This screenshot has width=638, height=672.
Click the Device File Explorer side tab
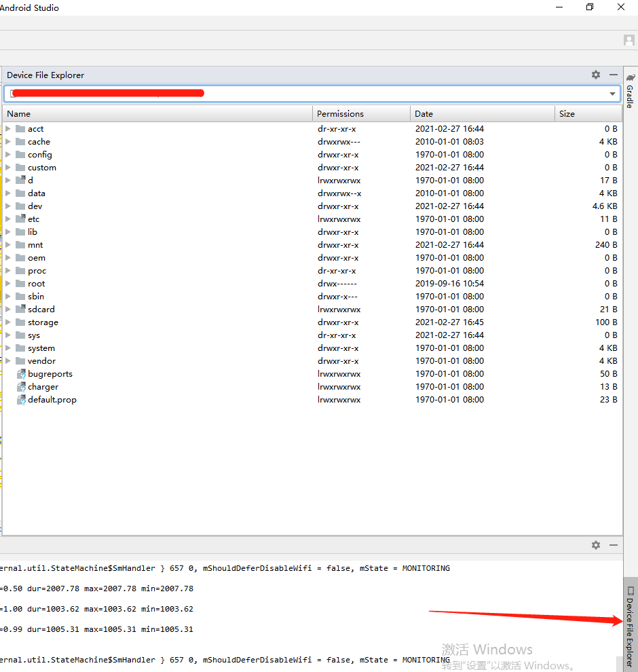pyautogui.click(x=630, y=623)
